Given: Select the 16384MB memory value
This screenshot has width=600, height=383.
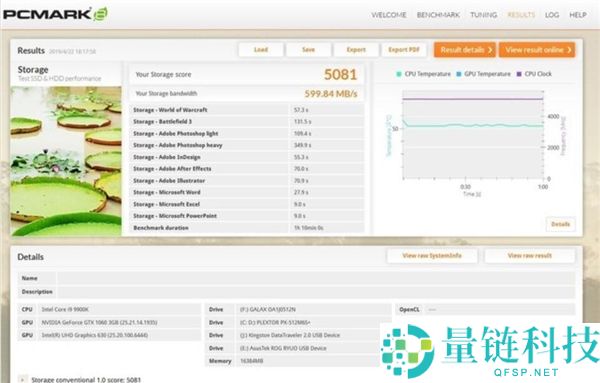Looking at the screenshot, I should [x=251, y=361].
